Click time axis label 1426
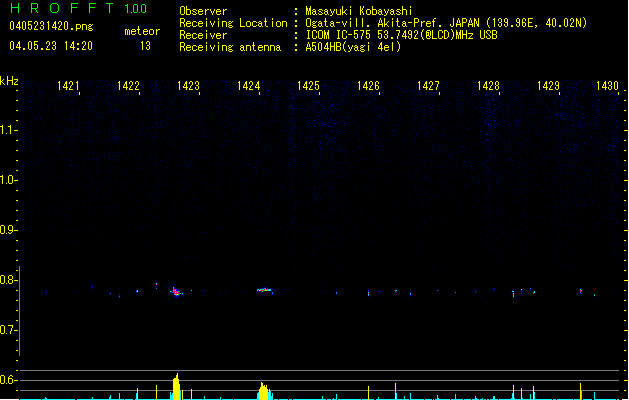 pyautogui.click(x=368, y=86)
